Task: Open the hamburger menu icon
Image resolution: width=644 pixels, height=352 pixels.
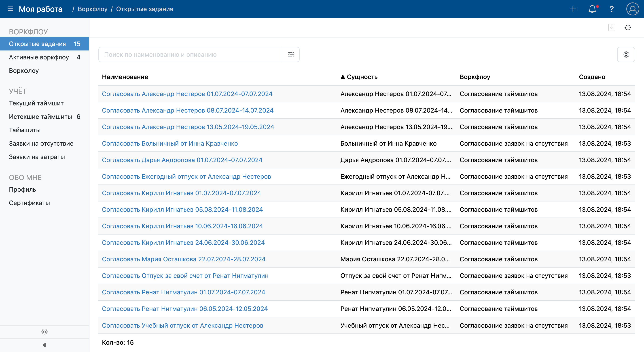Action: pyautogui.click(x=10, y=9)
